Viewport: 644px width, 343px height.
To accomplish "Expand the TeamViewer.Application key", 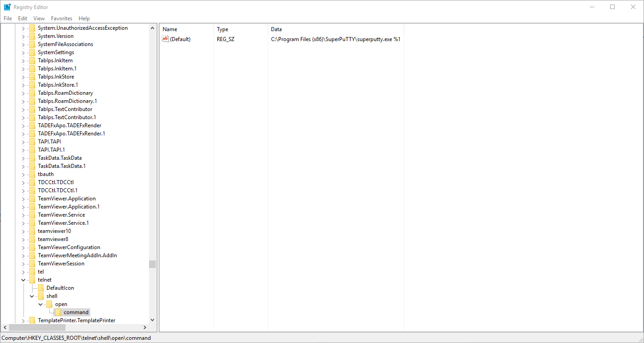I will (23, 199).
